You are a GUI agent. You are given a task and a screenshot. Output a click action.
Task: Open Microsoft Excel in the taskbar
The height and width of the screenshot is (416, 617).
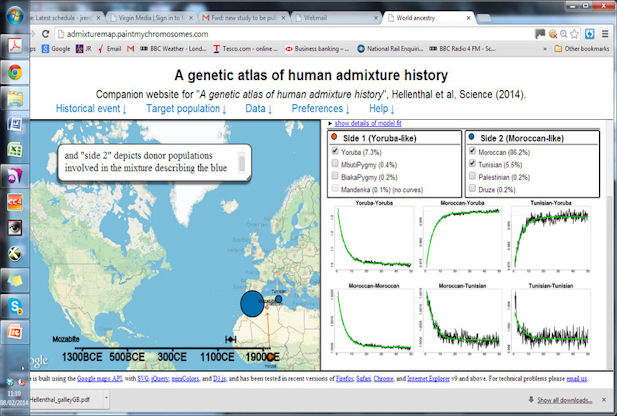(x=15, y=150)
